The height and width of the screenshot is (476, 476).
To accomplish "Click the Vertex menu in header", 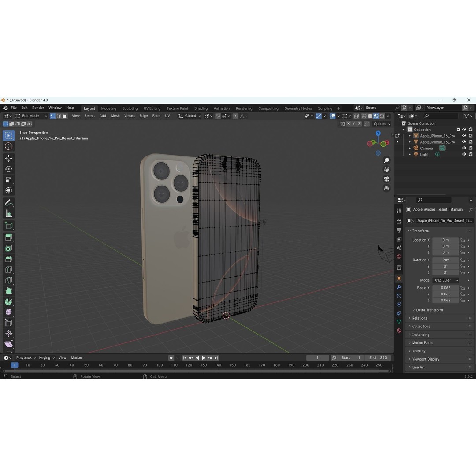I will [x=130, y=116].
